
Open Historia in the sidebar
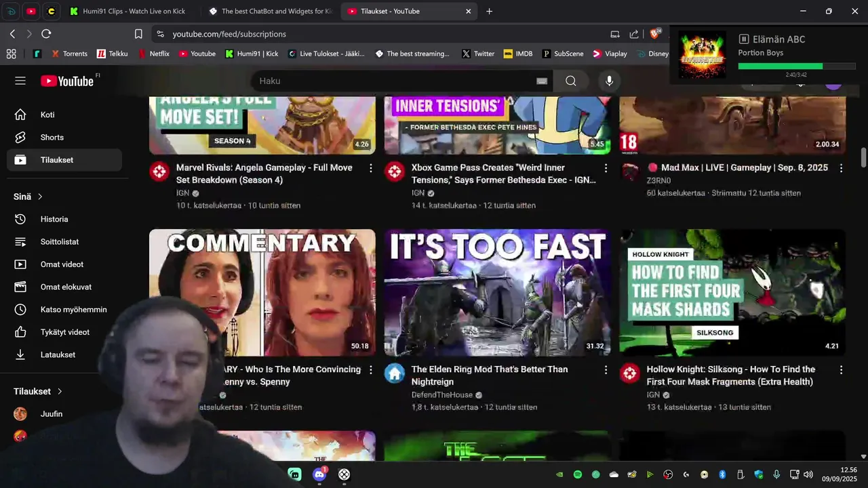pyautogui.click(x=64, y=219)
